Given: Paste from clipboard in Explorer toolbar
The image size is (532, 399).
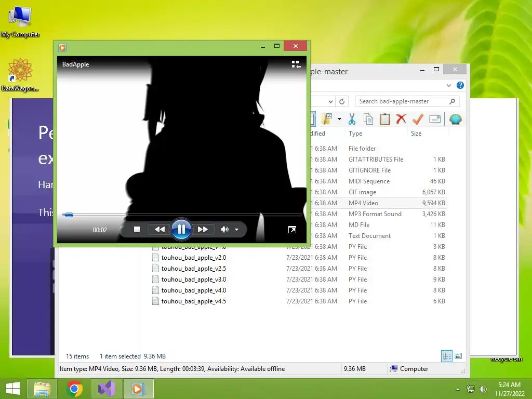Looking at the screenshot, I should click(x=385, y=119).
